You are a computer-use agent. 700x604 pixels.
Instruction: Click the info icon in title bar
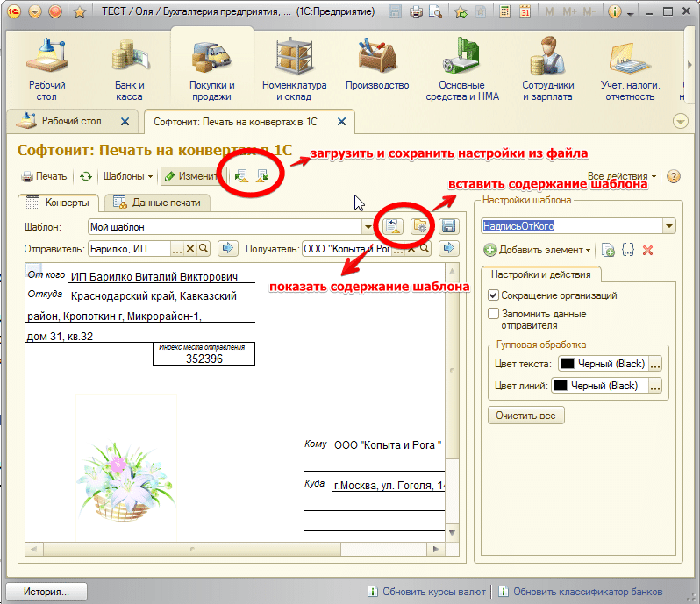click(x=615, y=11)
